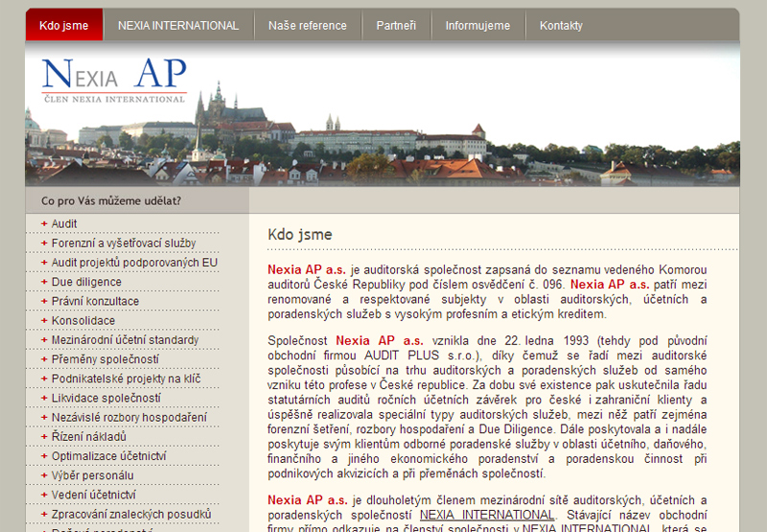767x532 pixels.
Task: Click the plus icon beside Due diligence
Action: tap(44, 282)
